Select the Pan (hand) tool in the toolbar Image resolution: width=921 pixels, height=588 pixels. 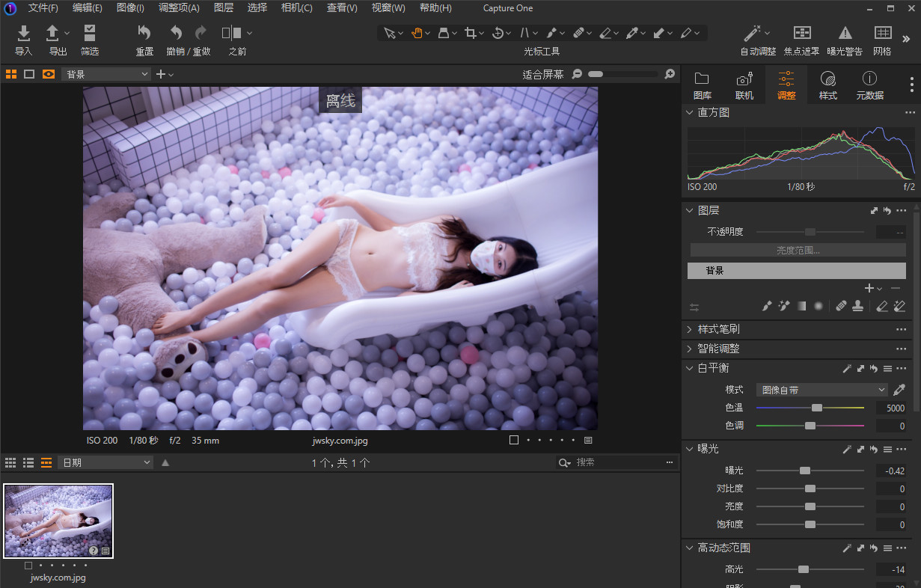click(416, 33)
